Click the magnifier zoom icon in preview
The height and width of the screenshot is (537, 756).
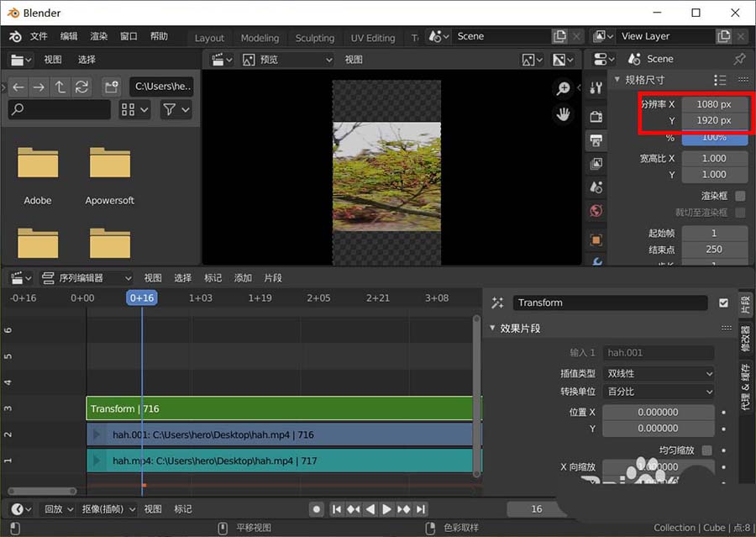[x=564, y=88]
